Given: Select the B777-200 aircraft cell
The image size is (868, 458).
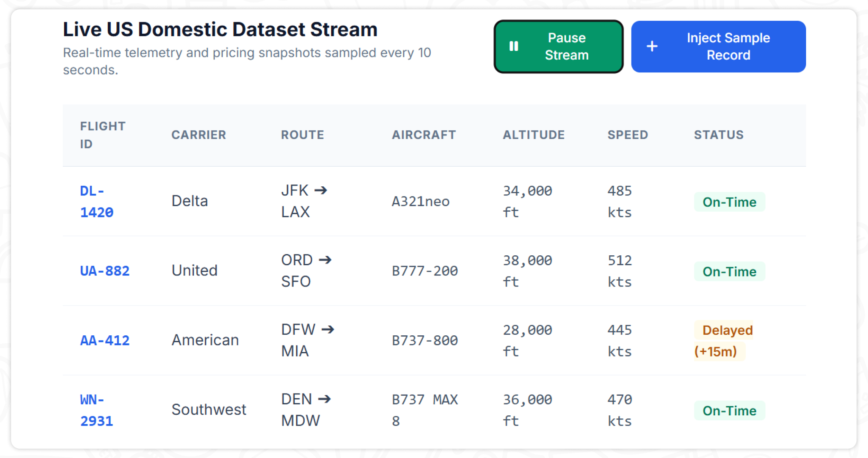Looking at the screenshot, I should [425, 271].
